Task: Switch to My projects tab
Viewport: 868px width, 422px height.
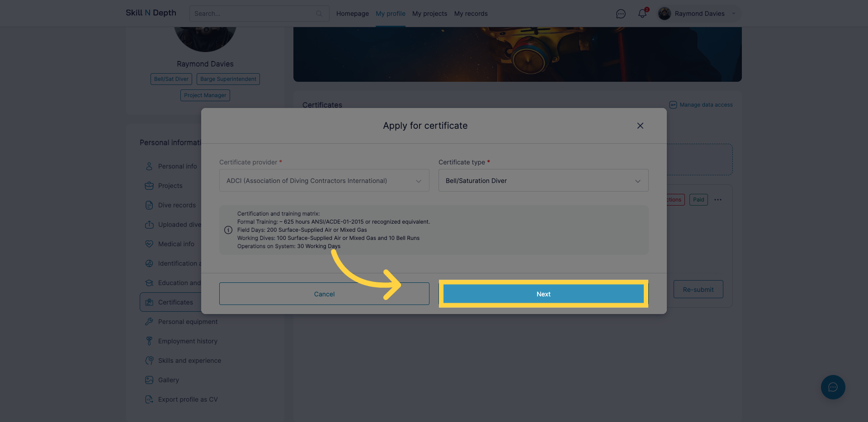Action: coord(429,14)
